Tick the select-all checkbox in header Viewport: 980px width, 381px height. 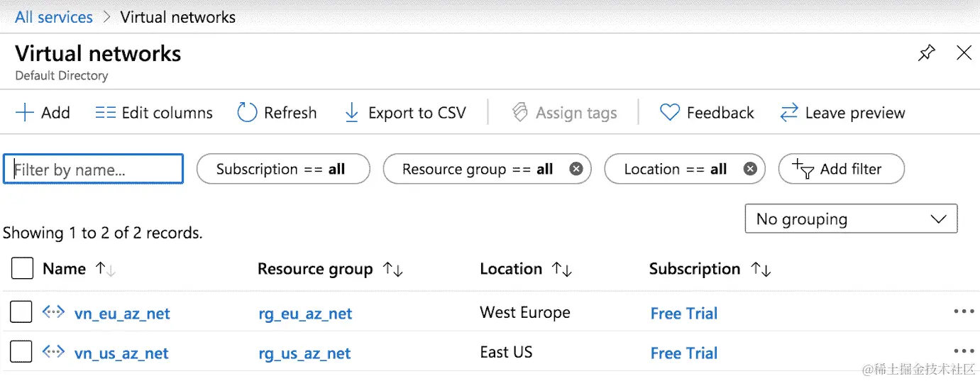23,269
